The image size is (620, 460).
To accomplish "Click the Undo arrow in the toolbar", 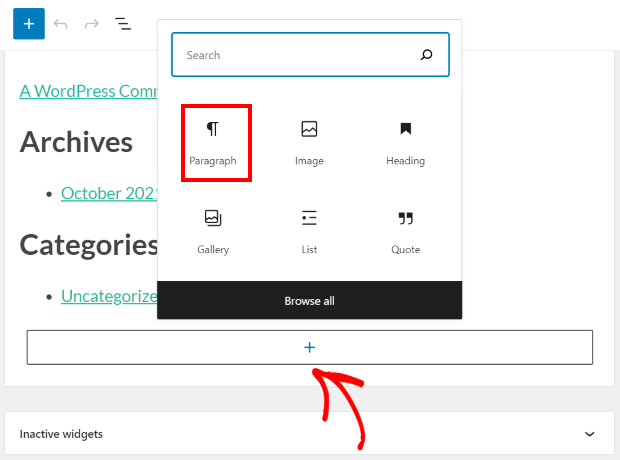I will pyautogui.click(x=61, y=24).
